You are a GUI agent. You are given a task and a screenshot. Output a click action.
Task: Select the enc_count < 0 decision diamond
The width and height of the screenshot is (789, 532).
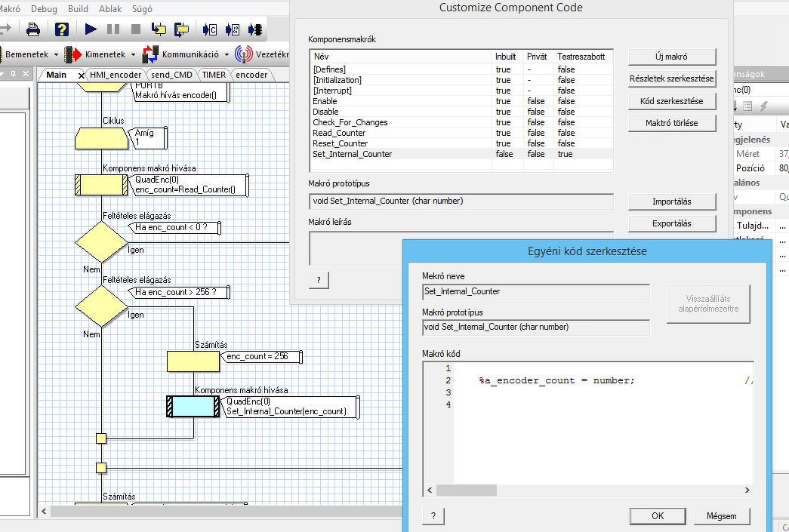102,242
